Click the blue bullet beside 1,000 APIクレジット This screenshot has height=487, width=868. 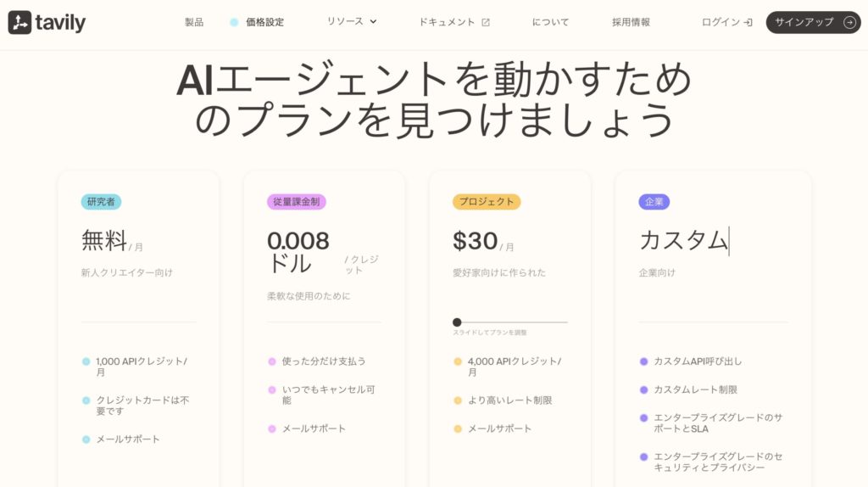coord(86,361)
